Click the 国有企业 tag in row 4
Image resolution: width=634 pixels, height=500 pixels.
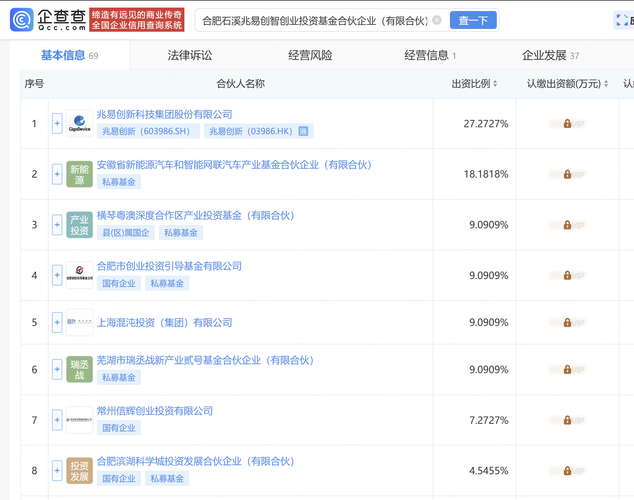pos(119,283)
